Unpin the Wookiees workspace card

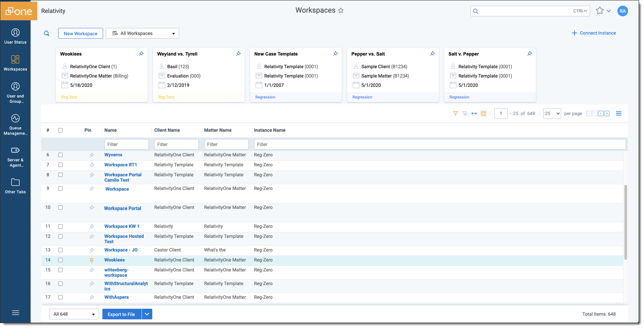tap(141, 54)
